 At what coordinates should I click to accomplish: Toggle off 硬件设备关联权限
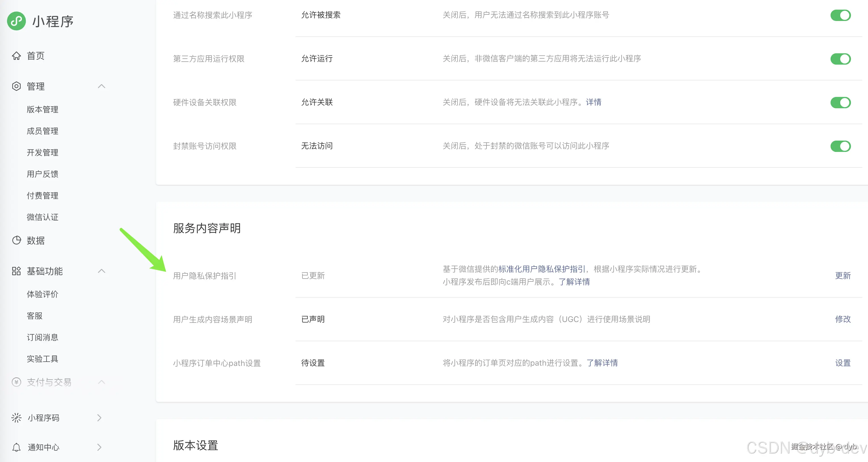click(840, 102)
